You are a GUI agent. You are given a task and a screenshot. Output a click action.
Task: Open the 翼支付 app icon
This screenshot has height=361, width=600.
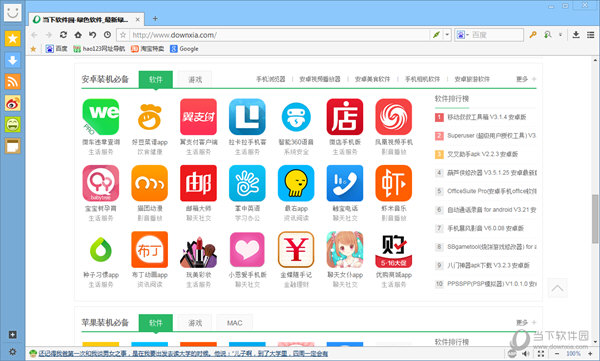pos(198,117)
